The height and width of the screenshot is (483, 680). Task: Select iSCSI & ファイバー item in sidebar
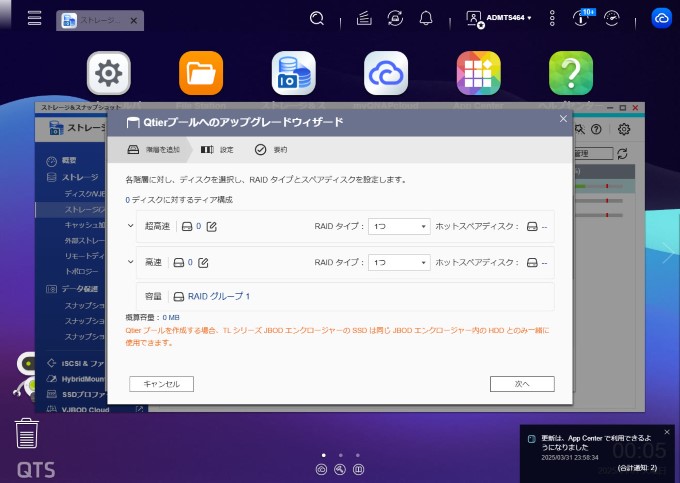[76, 363]
